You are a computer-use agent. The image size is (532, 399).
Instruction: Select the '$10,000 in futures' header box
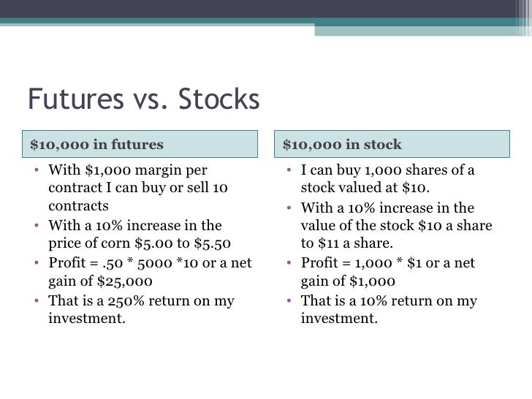(140, 144)
